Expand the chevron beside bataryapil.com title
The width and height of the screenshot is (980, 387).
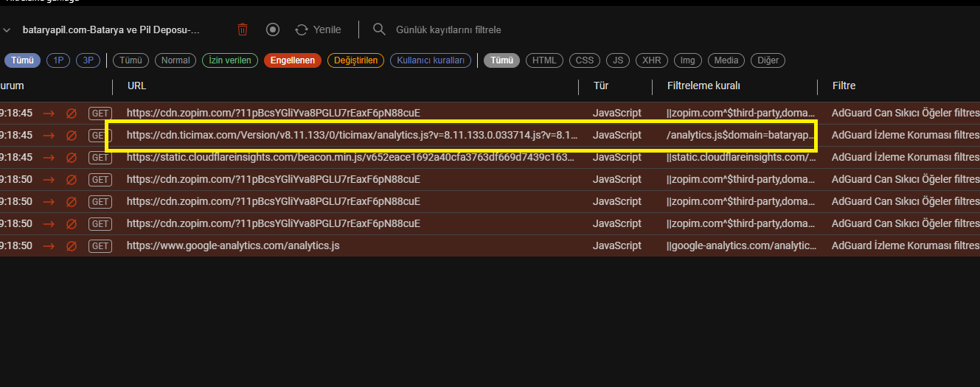coord(7,30)
